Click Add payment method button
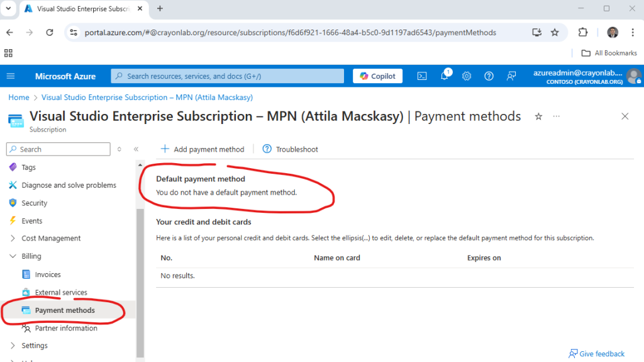Screen dimensions: 644x362 tap(203, 149)
